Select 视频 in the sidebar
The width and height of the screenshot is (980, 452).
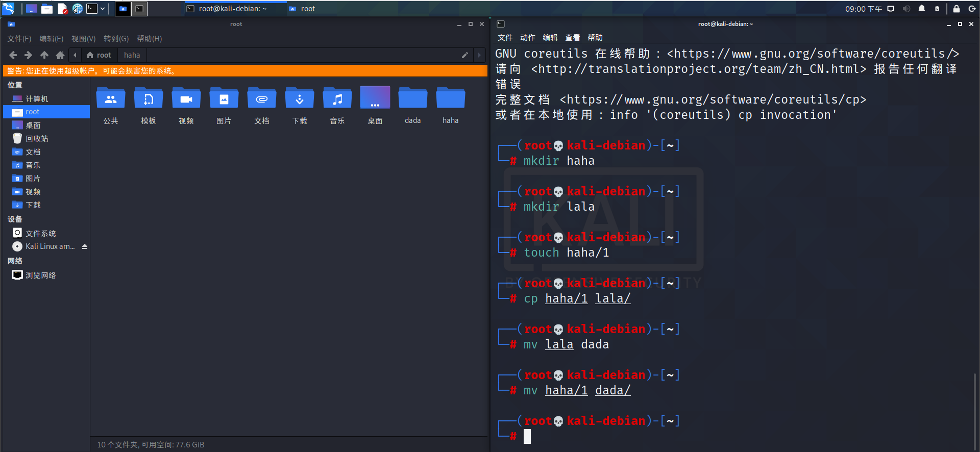[x=46, y=192]
